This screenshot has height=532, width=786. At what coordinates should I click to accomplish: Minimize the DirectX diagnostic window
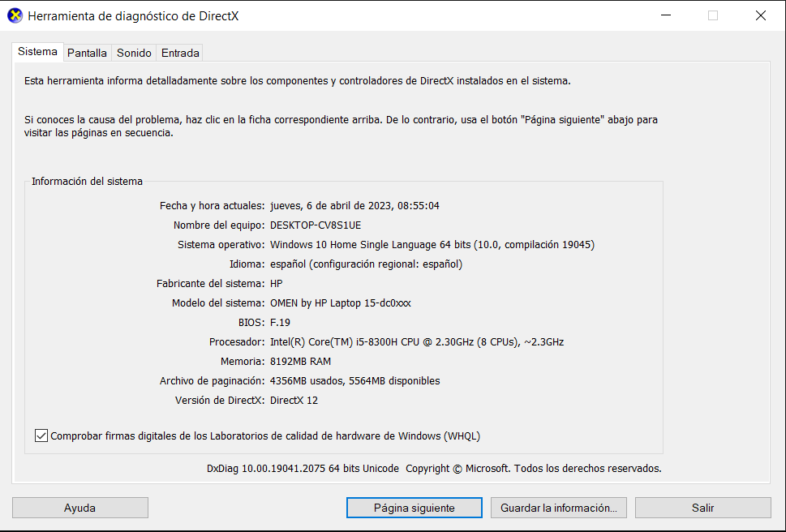pyautogui.click(x=666, y=15)
